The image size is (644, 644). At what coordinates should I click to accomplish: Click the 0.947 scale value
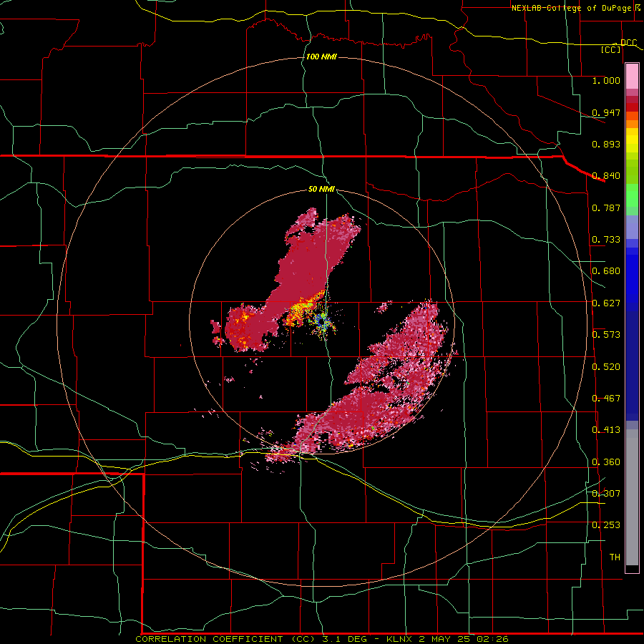click(606, 112)
